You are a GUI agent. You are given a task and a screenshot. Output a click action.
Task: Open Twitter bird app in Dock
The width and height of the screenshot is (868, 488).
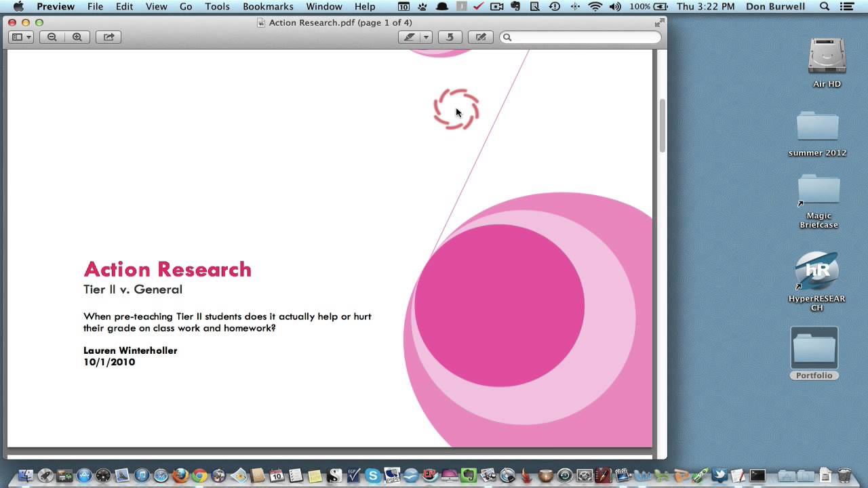(x=719, y=476)
